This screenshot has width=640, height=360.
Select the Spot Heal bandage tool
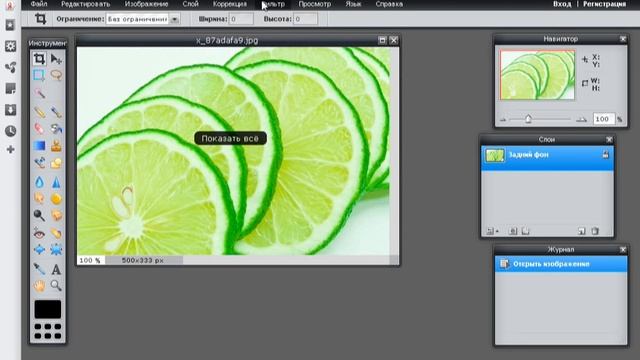click(x=56, y=233)
